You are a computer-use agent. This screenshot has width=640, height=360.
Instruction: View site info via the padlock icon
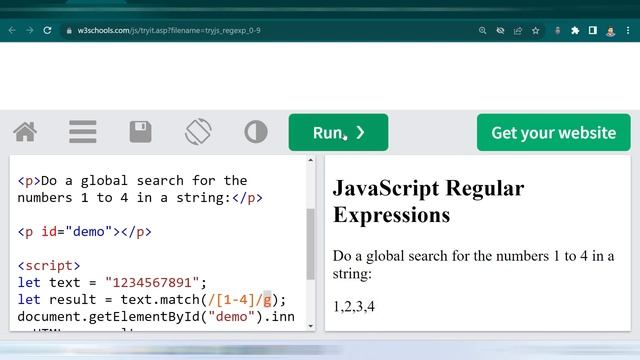click(x=69, y=31)
